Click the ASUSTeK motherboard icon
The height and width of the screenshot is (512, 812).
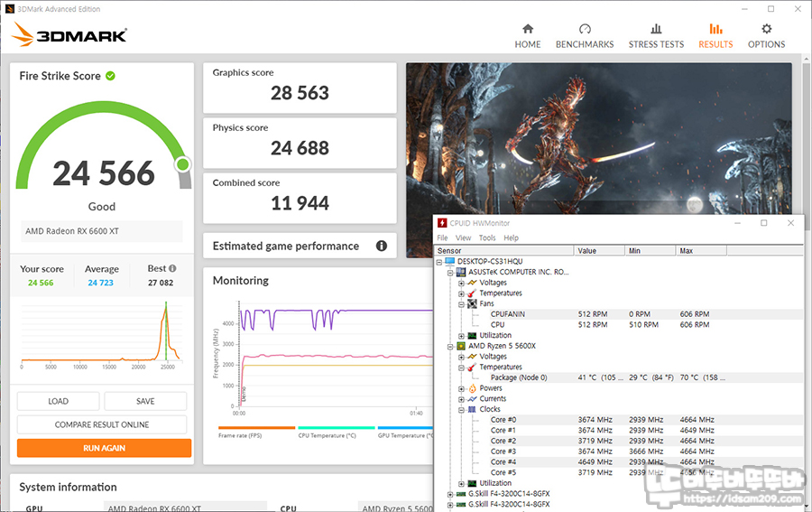point(460,272)
